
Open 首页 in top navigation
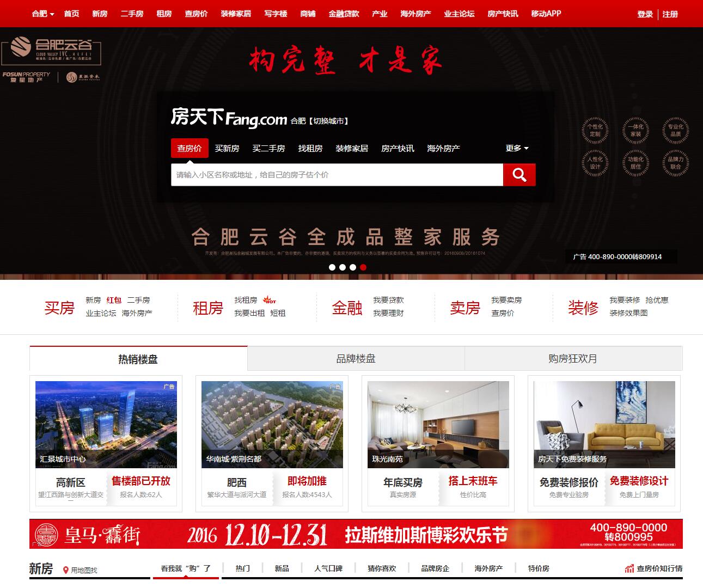pos(71,14)
